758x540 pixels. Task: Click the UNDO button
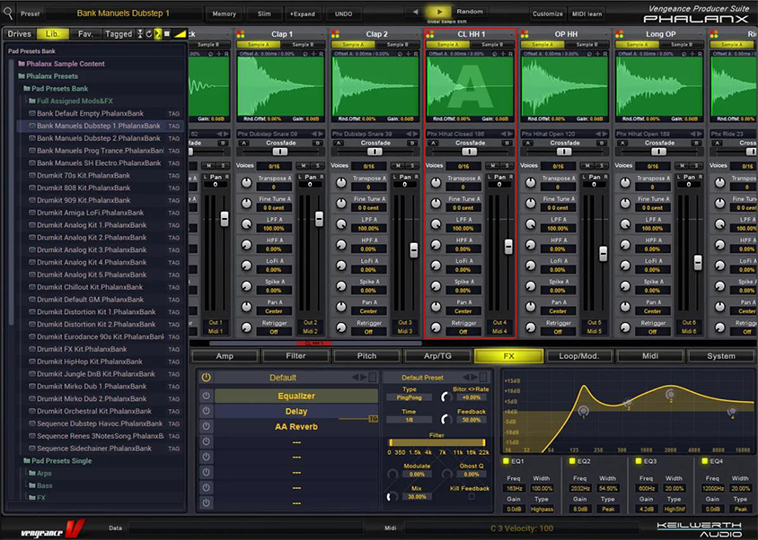[343, 14]
